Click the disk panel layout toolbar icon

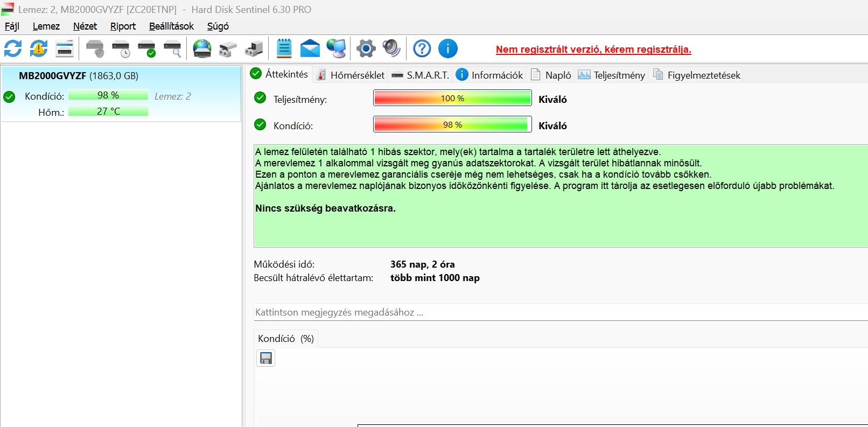65,48
